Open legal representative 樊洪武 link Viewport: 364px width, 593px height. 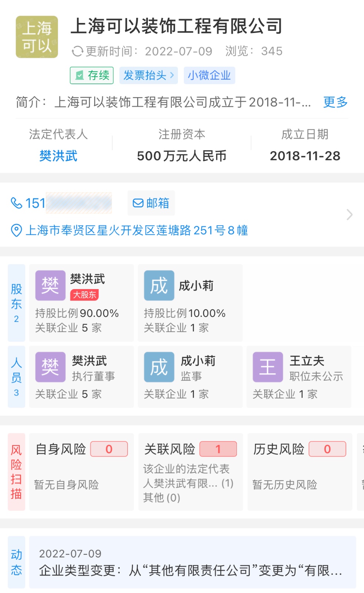click(x=58, y=156)
